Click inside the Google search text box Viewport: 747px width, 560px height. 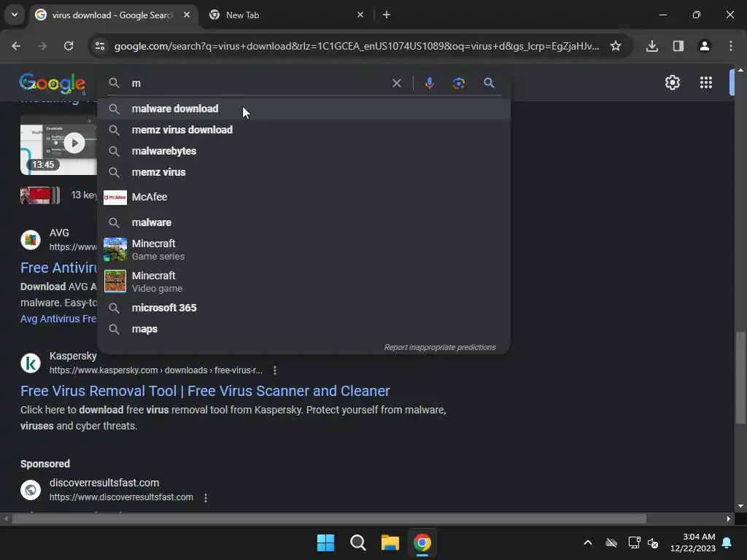click(258, 83)
